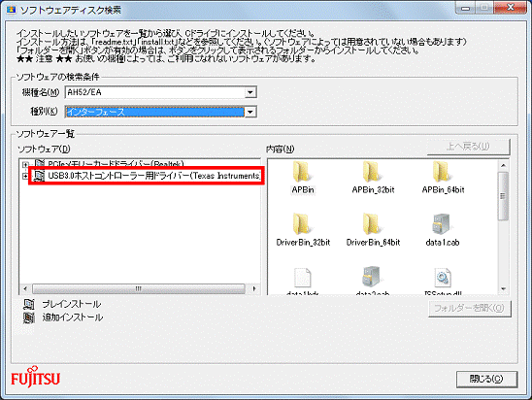Screen dimensions: 532x400
Task: Click the APBin_32bit label text
Action: click(373, 189)
